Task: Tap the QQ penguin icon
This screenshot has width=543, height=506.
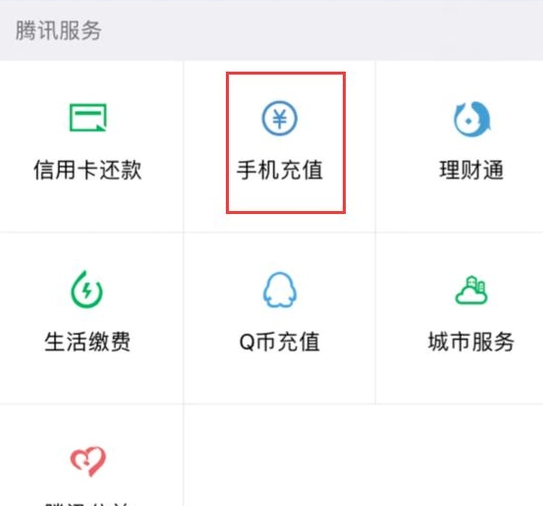Action: [280, 290]
